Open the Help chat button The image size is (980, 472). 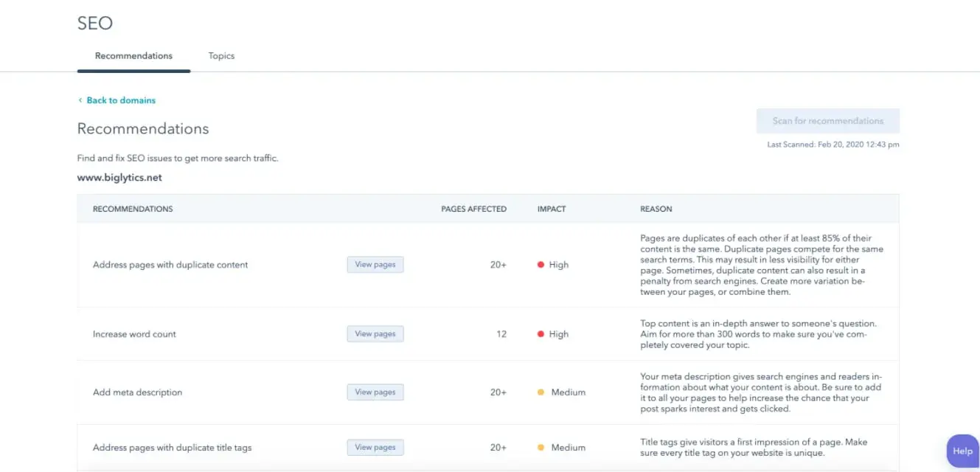962,451
